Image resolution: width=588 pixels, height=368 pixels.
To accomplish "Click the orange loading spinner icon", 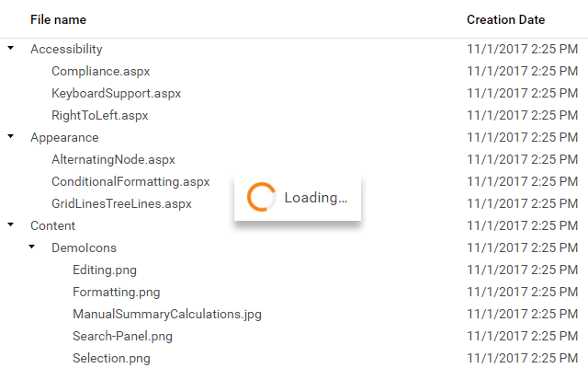I will (x=262, y=198).
